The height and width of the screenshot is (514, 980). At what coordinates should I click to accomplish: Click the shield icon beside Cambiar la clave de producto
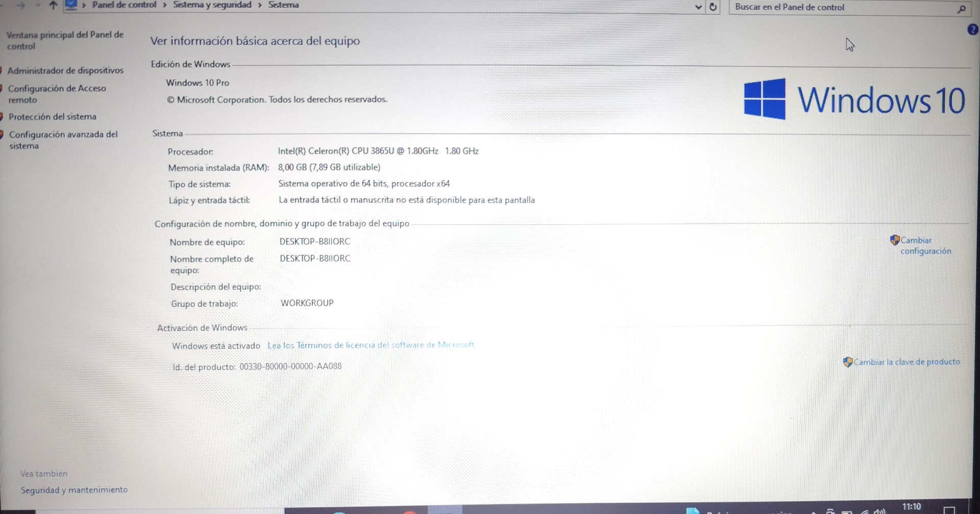pos(847,362)
